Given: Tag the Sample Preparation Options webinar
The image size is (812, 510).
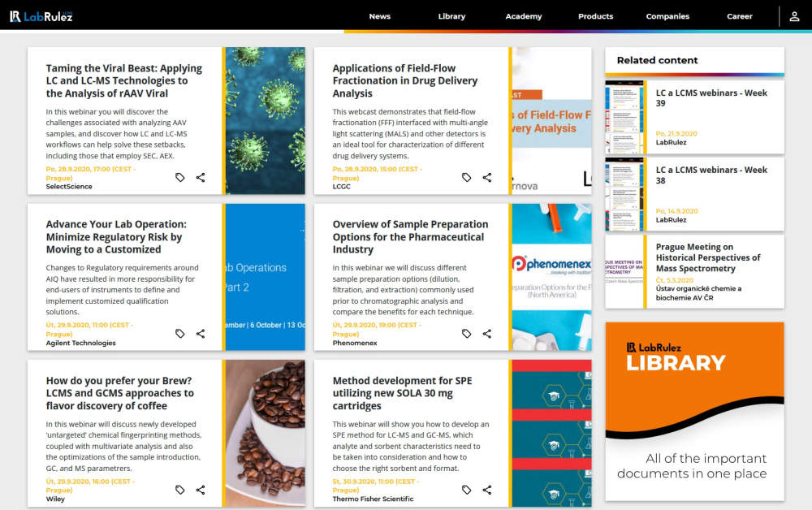Looking at the screenshot, I should point(467,334).
